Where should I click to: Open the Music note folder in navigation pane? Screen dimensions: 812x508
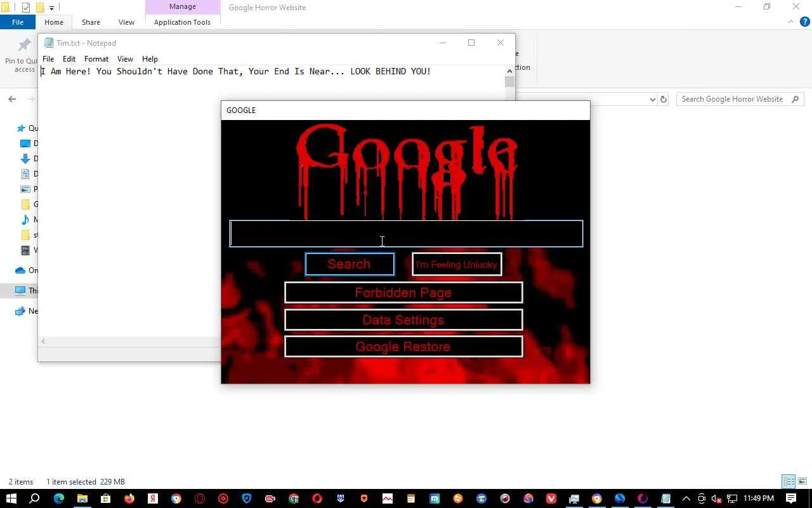(25, 220)
